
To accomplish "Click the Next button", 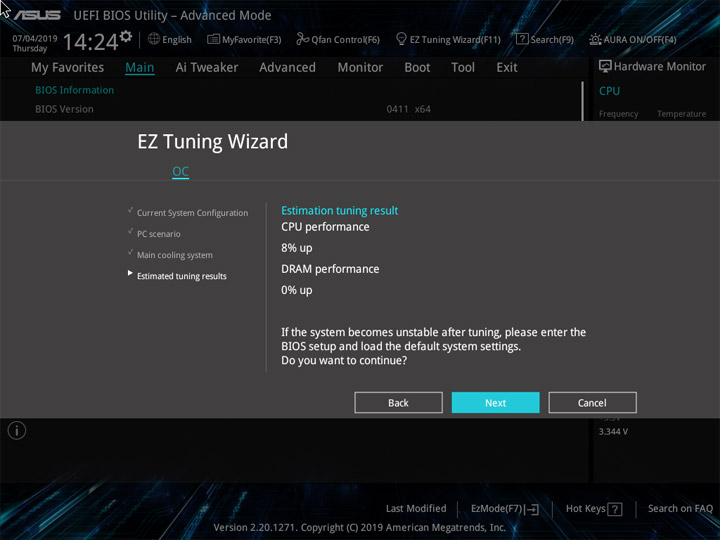I will click(x=495, y=403).
